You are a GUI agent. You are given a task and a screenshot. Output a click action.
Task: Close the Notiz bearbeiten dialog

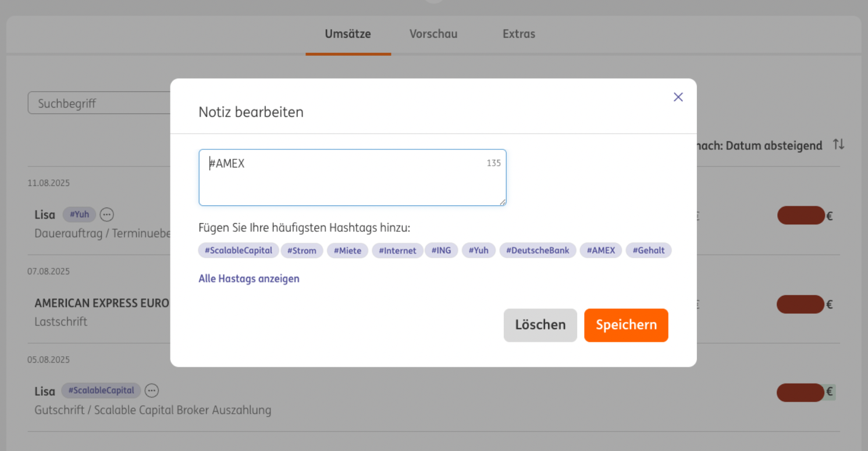pyautogui.click(x=678, y=97)
